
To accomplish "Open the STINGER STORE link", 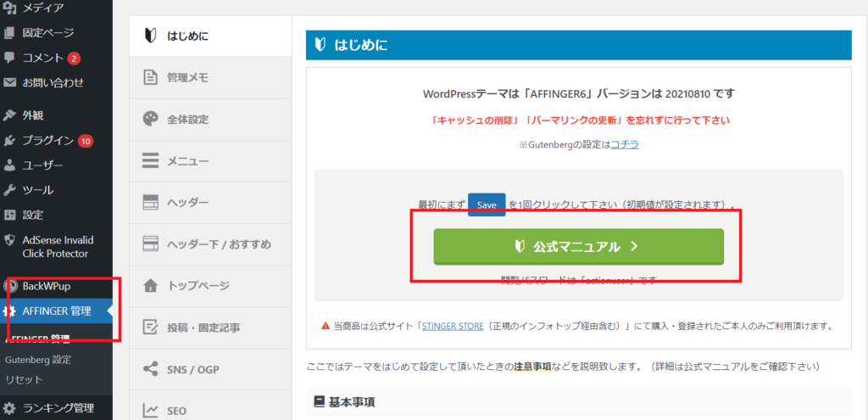I will [453, 326].
